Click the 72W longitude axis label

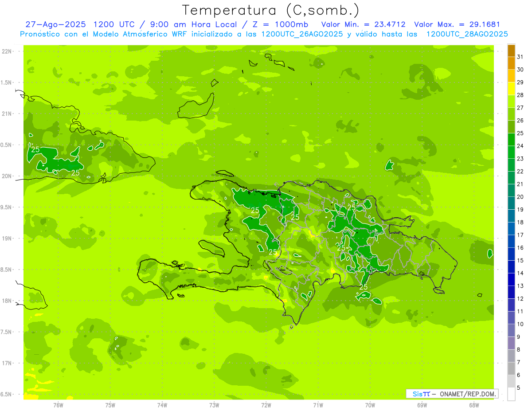[x=266, y=405]
